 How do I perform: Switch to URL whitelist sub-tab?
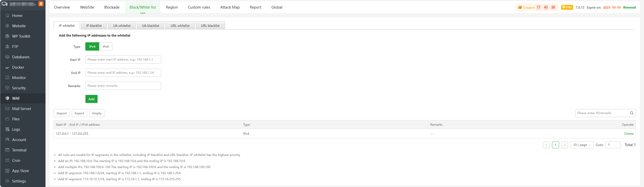pos(180,25)
